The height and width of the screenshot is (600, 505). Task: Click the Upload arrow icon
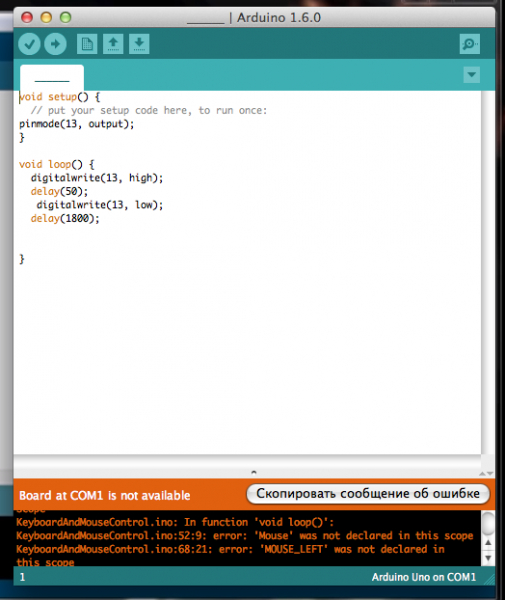[55, 44]
